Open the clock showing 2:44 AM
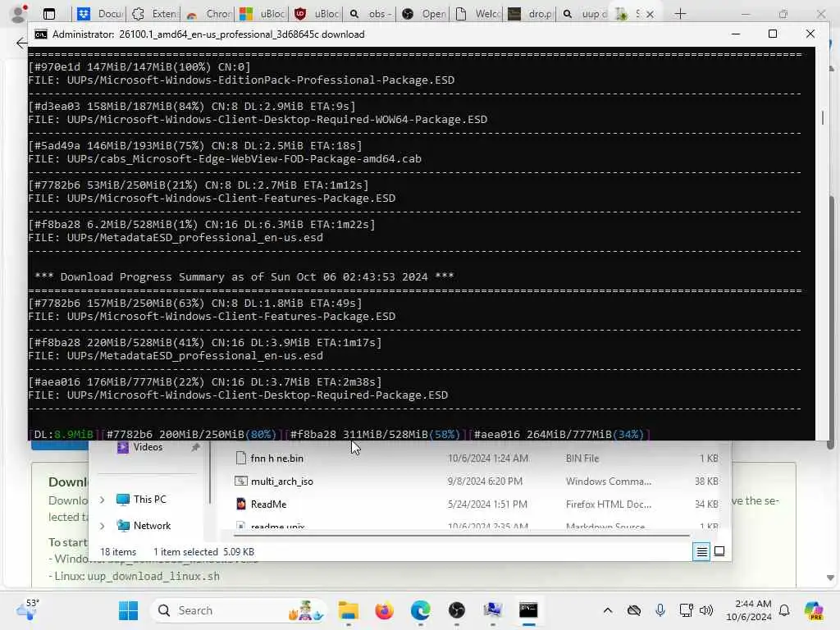840x630 pixels. point(748,610)
